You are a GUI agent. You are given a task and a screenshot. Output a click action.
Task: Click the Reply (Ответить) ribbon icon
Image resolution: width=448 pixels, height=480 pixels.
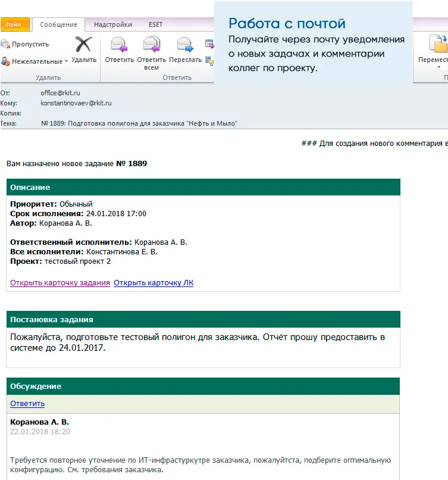[x=119, y=45]
